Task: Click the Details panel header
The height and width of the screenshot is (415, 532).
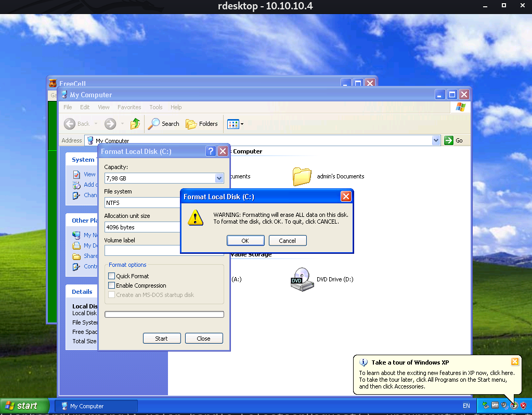Action: click(x=82, y=291)
